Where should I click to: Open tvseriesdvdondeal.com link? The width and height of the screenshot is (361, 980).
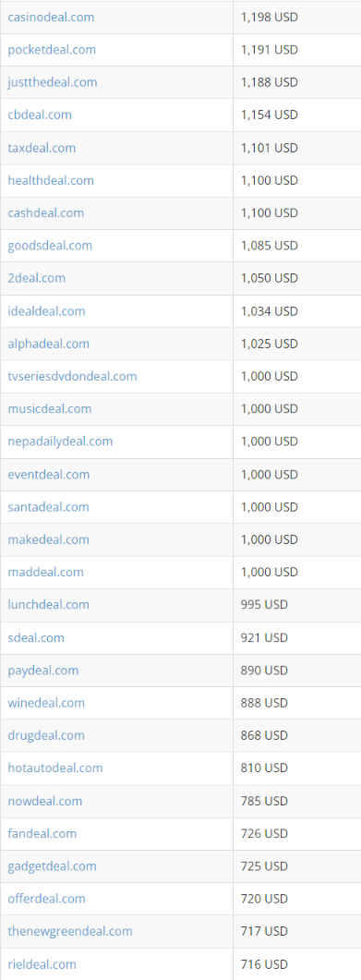(x=72, y=376)
